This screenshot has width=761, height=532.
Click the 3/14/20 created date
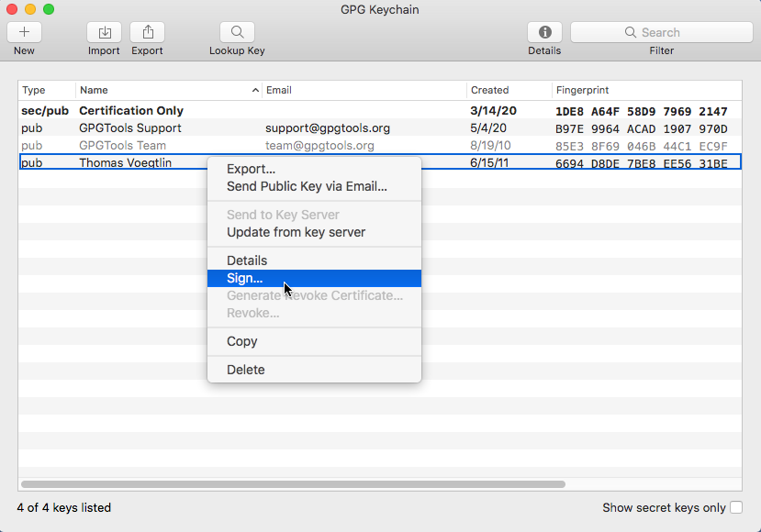click(x=493, y=111)
